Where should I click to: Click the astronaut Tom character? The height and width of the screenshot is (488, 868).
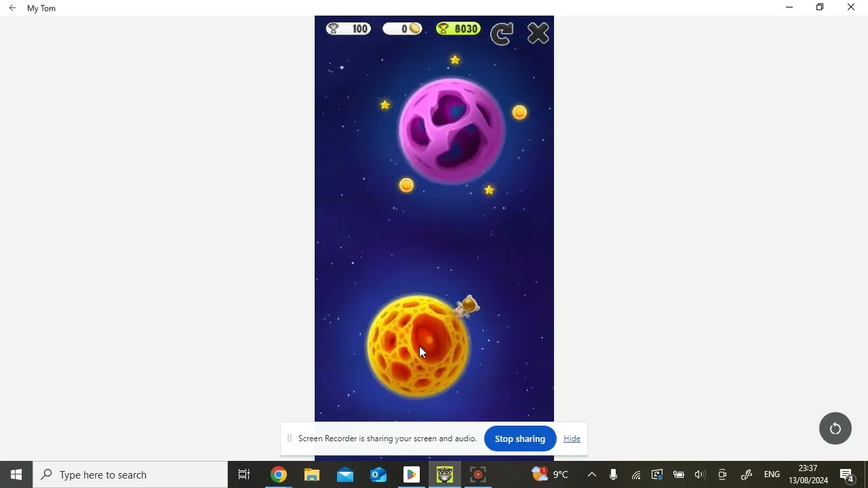tap(467, 306)
